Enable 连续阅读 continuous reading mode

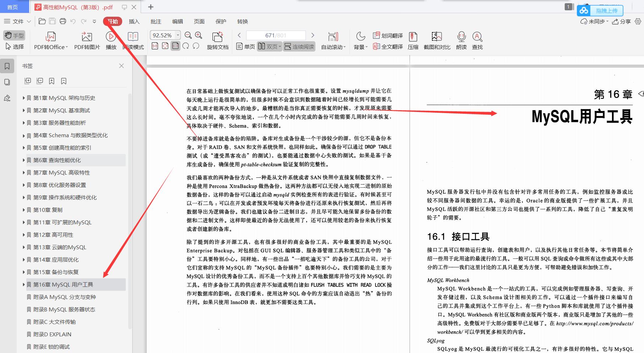click(x=299, y=46)
